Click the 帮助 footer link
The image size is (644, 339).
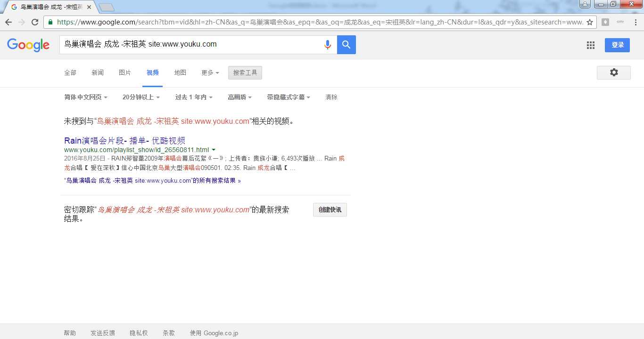(x=70, y=333)
